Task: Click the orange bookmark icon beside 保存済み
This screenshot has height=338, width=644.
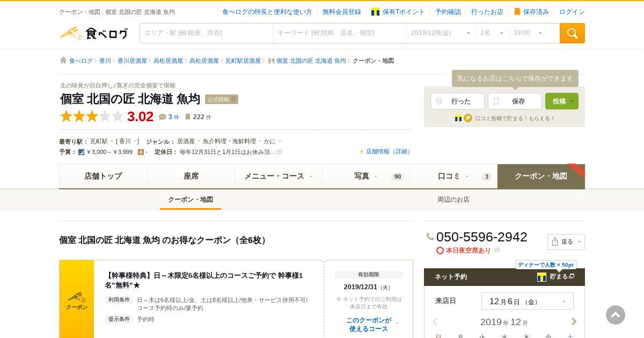Action: 517,12
